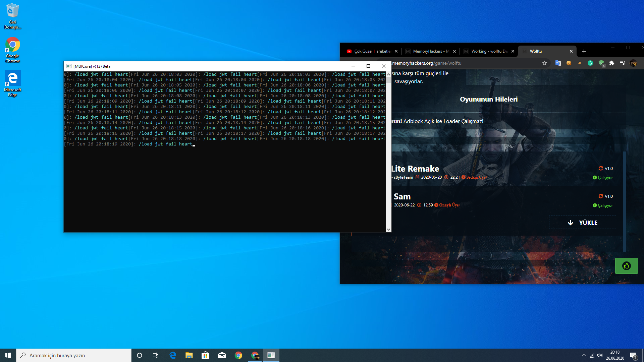Click the YÜKLE download button
The width and height of the screenshot is (644, 362).
tap(582, 223)
